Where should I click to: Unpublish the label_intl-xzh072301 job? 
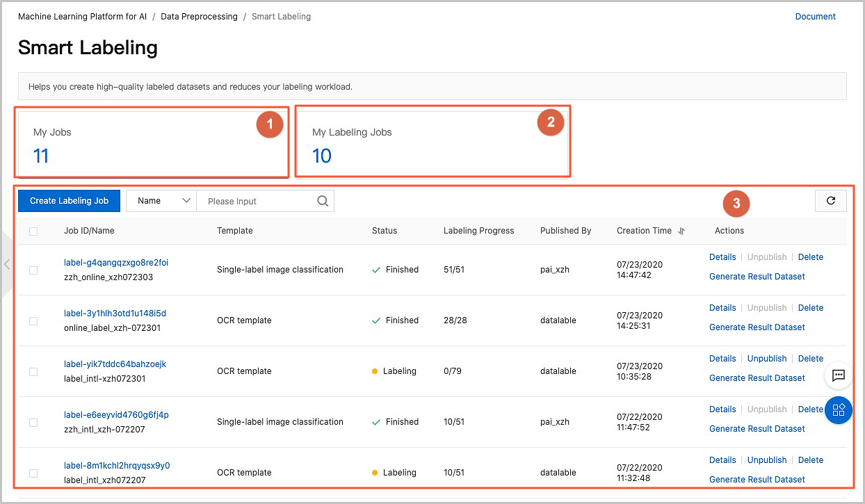tap(766, 359)
